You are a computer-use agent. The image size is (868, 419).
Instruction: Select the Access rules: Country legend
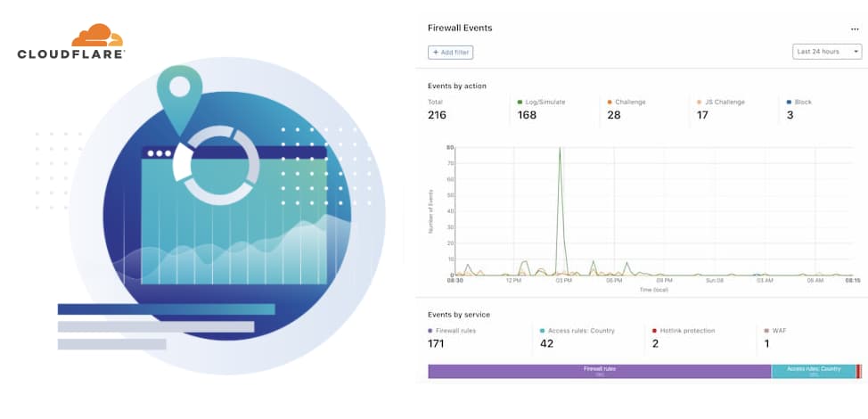(x=577, y=331)
